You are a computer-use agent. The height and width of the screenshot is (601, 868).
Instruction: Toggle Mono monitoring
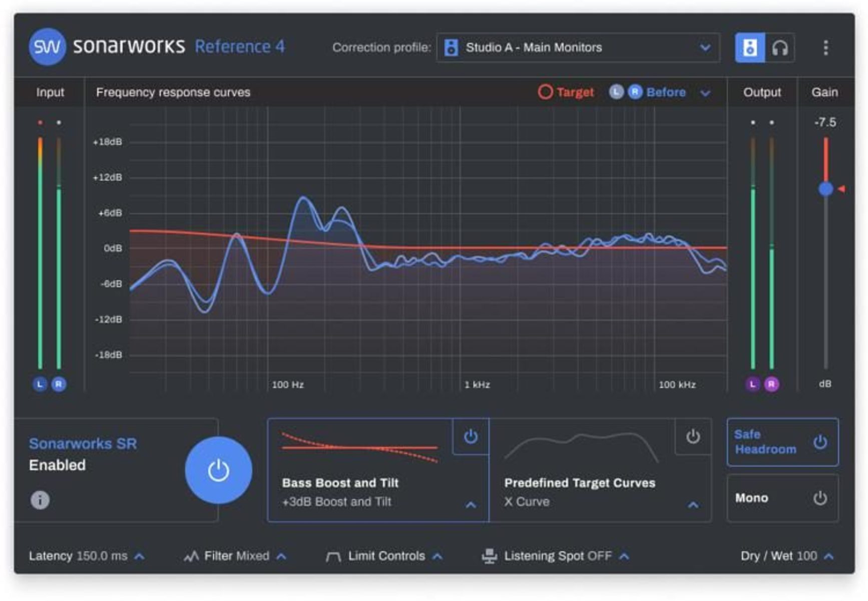[782, 498]
